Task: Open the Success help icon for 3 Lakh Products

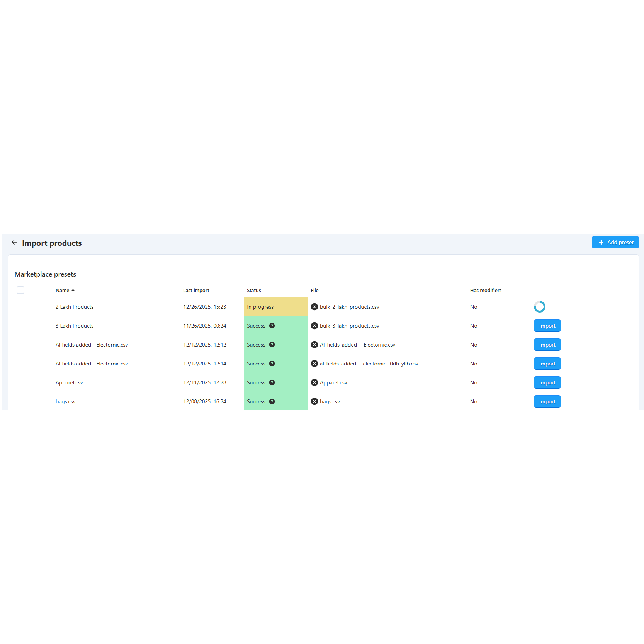Action: (x=272, y=326)
